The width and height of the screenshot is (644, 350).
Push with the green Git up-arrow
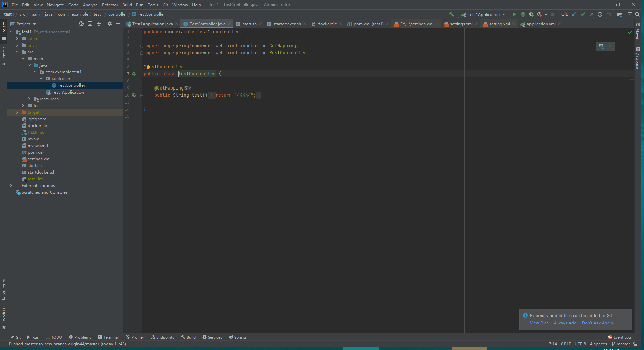coord(591,14)
